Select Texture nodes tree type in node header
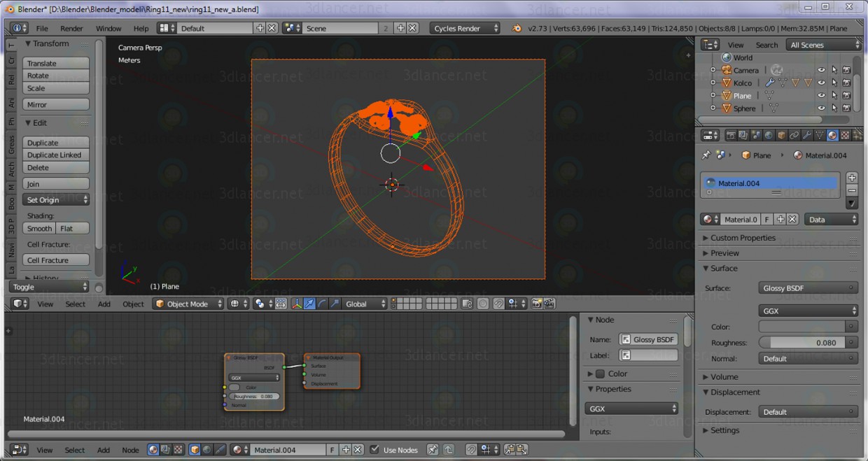The width and height of the screenshot is (868, 461). (178, 450)
